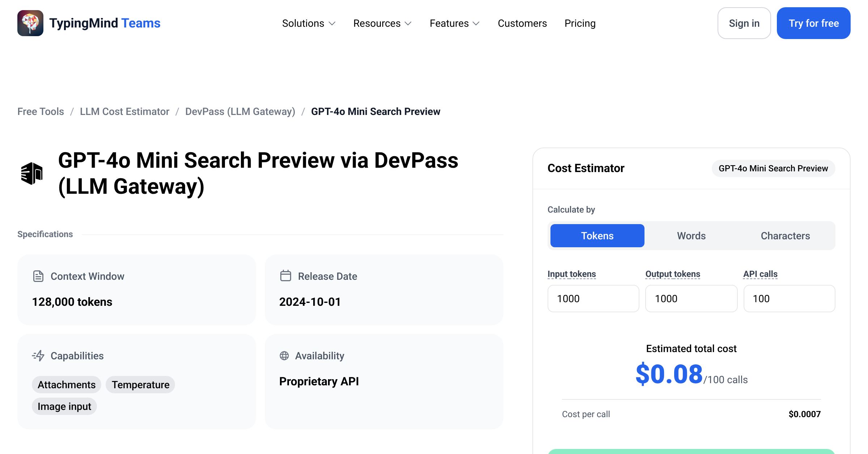Open the DevPass (LLM Gateway) breadcrumb
The width and height of the screenshot is (868, 454).
click(240, 111)
